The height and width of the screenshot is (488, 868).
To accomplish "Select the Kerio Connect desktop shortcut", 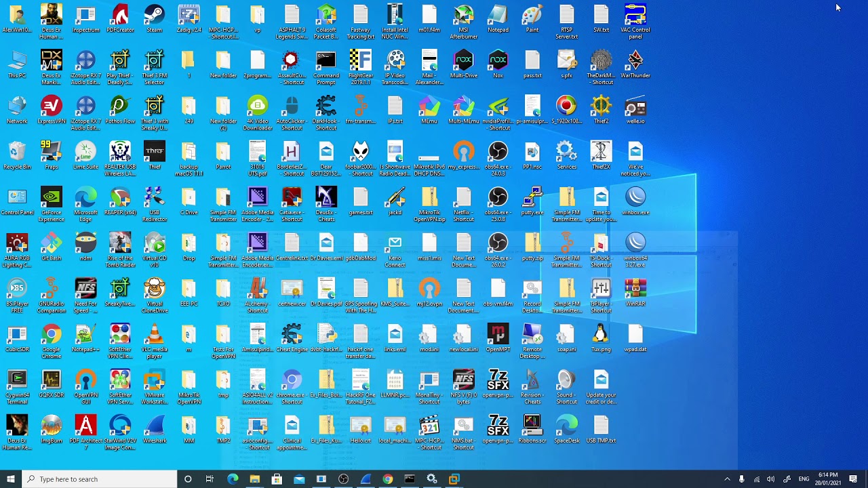I will point(395,251).
